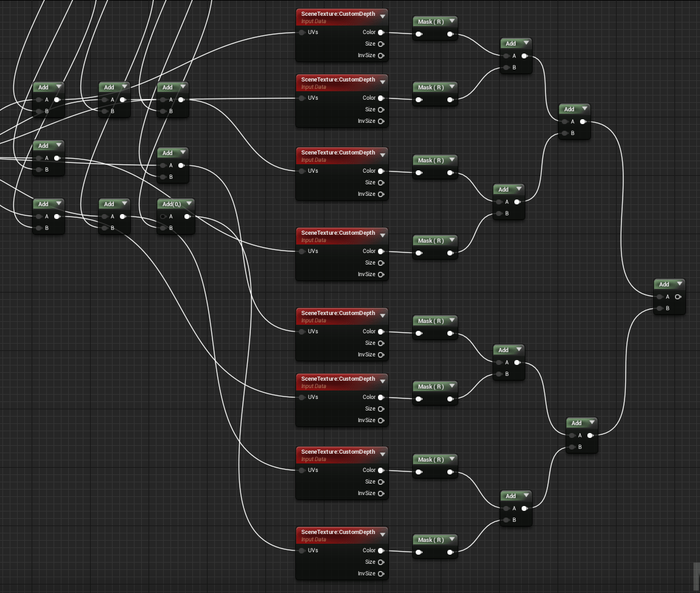Click the output pin of the Add(0,) node
The width and height of the screenshot is (700, 593).
(187, 217)
